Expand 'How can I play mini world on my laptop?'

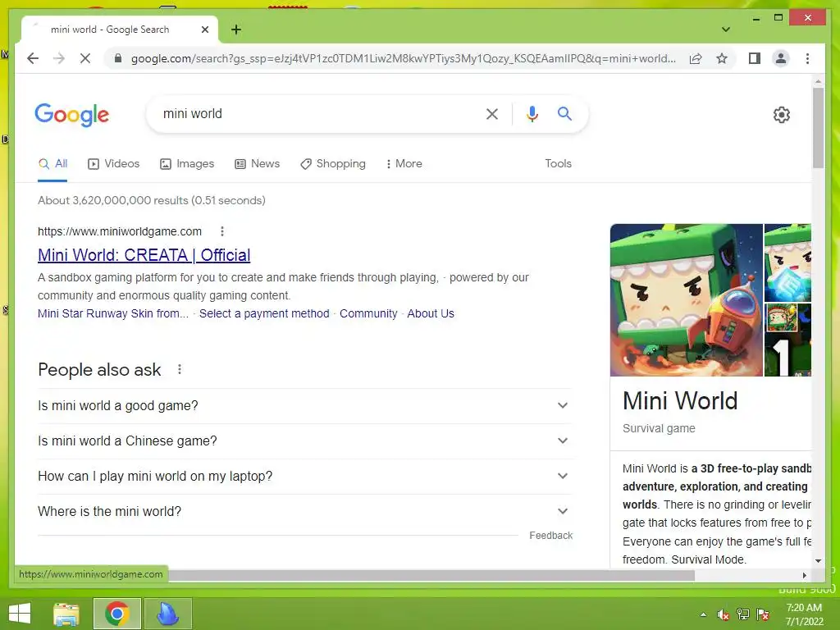(x=304, y=477)
